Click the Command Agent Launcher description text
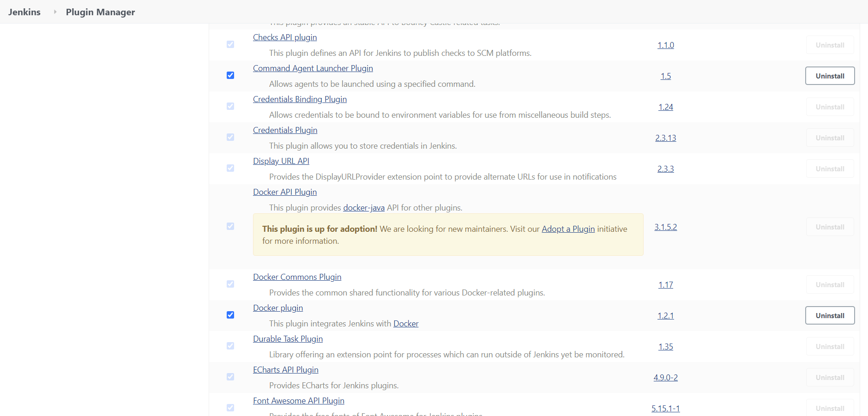 click(x=372, y=84)
